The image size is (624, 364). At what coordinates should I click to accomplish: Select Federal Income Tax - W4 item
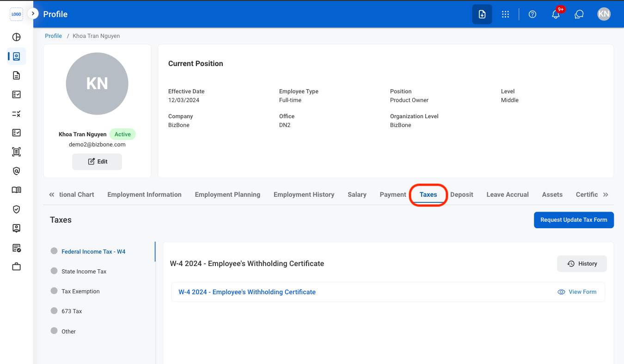tap(93, 252)
